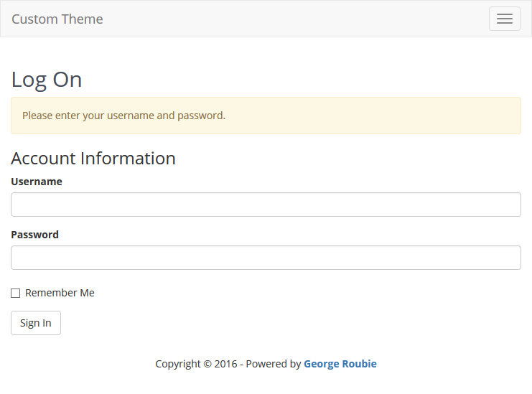Image resolution: width=532 pixels, height=394 pixels.
Task: Click the yellow username and password alert
Action: 266,116
